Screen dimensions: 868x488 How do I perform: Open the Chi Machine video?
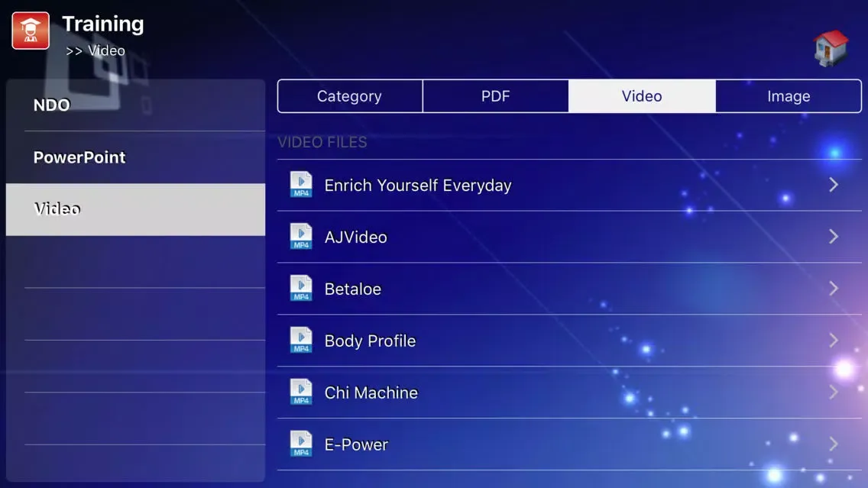tap(569, 393)
